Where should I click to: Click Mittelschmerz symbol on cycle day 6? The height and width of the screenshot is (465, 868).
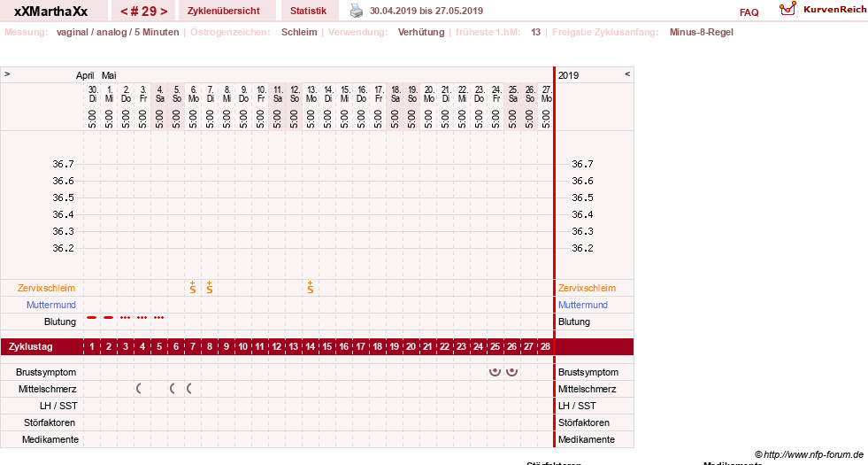173,389
